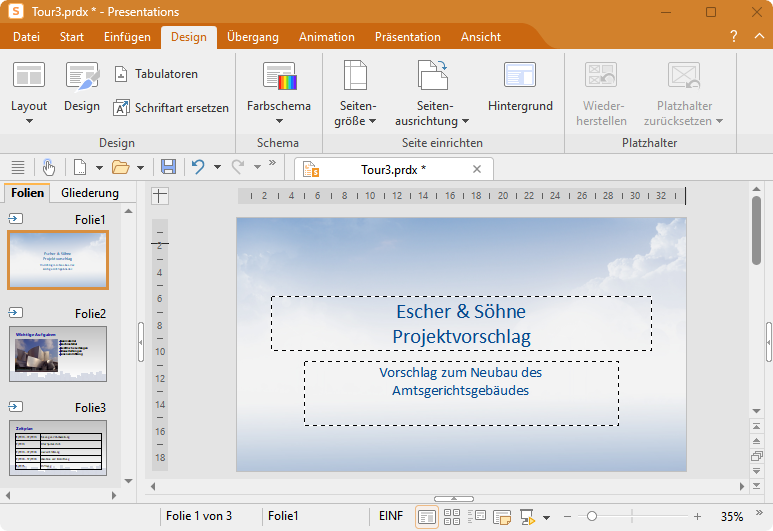Click the save diskette icon
773x531 pixels.
(168, 167)
